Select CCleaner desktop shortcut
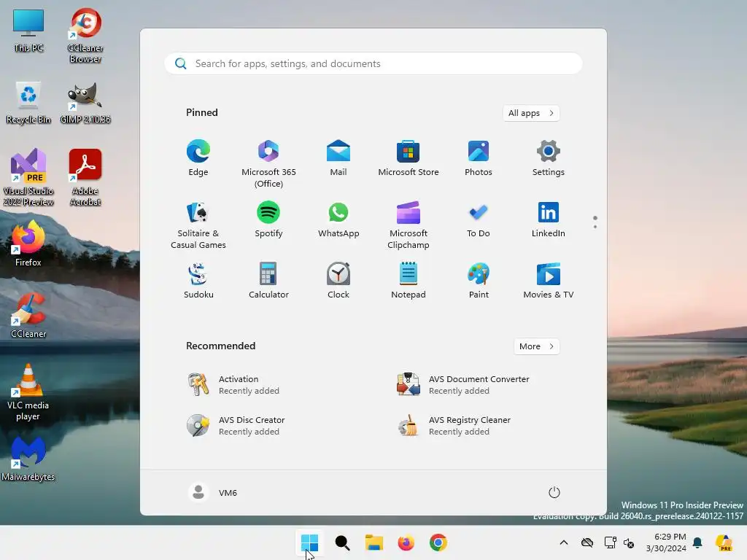 click(28, 315)
